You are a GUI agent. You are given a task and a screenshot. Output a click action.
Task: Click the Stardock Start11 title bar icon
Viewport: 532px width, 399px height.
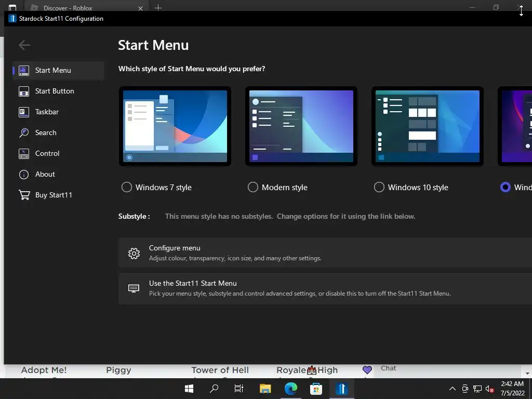click(12, 18)
